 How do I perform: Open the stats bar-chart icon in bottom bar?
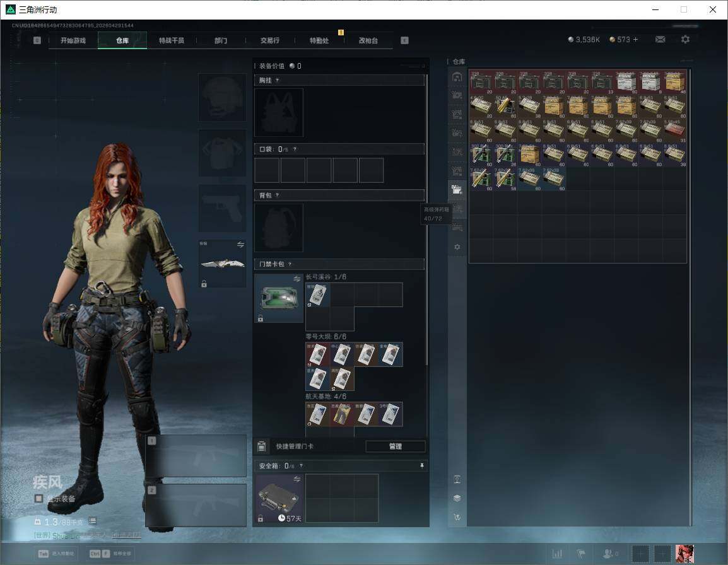click(557, 554)
